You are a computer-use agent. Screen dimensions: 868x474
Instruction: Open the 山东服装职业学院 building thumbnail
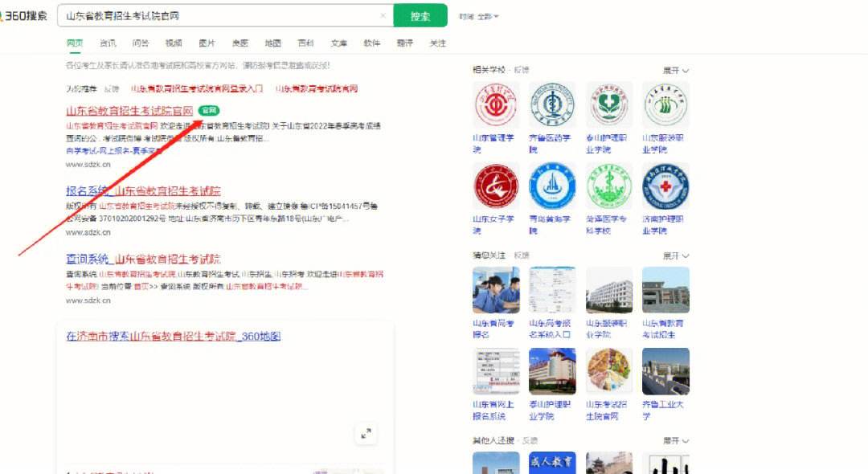pyautogui.click(x=609, y=290)
